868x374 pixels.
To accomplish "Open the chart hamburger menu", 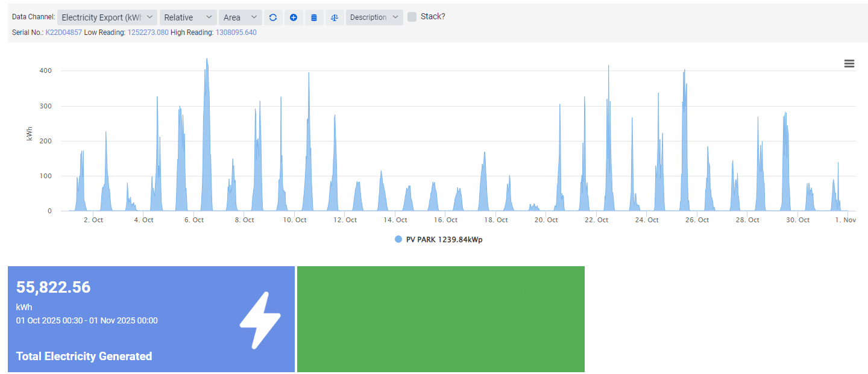I will point(849,64).
